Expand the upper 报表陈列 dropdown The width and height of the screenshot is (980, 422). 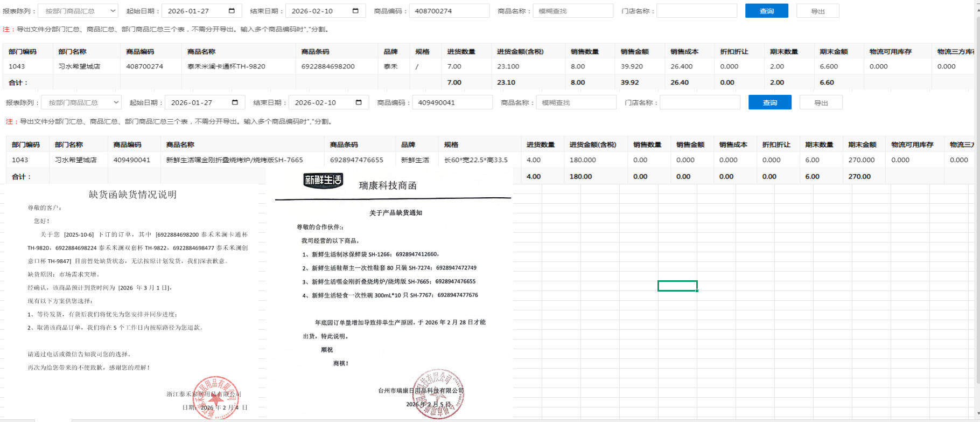pyautogui.click(x=79, y=11)
